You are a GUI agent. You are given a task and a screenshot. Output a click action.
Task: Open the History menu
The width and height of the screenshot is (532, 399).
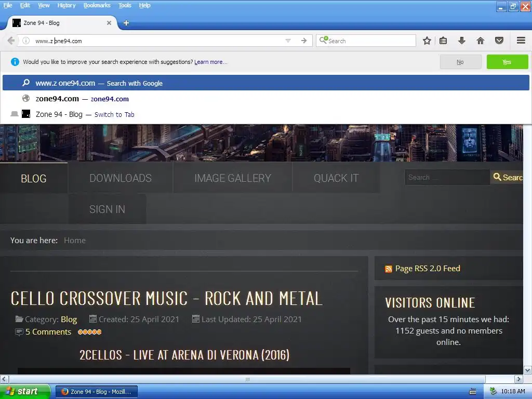[x=66, y=5]
